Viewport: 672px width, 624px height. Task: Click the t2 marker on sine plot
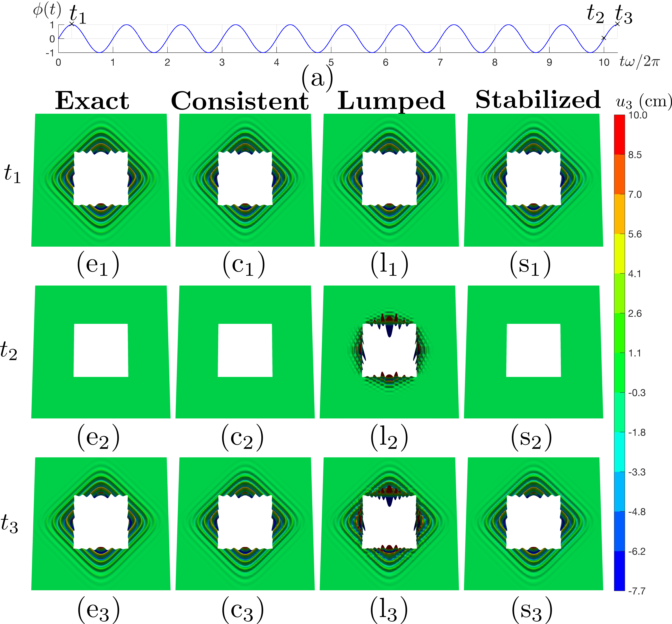(x=604, y=38)
